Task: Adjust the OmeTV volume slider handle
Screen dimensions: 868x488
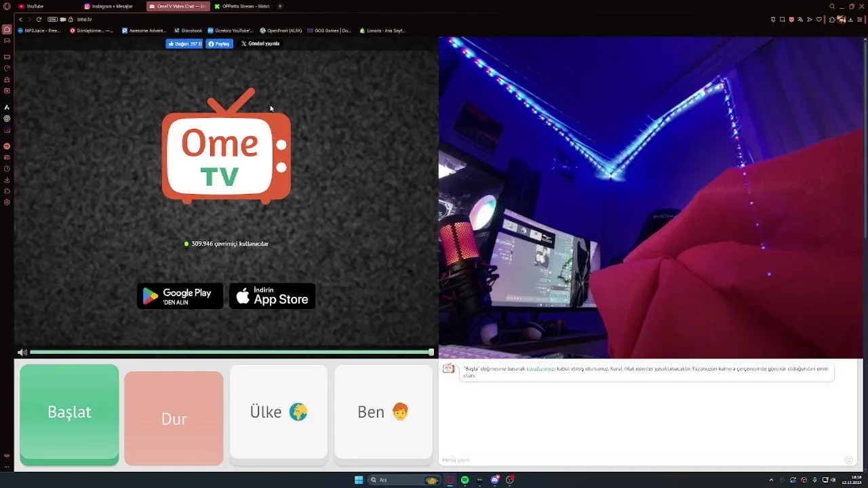Action: (x=431, y=352)
